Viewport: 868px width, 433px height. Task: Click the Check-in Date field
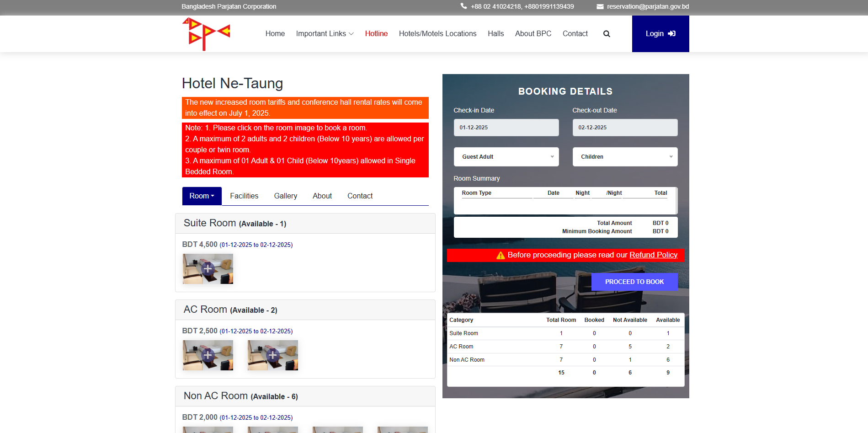[x=506, y=128]
